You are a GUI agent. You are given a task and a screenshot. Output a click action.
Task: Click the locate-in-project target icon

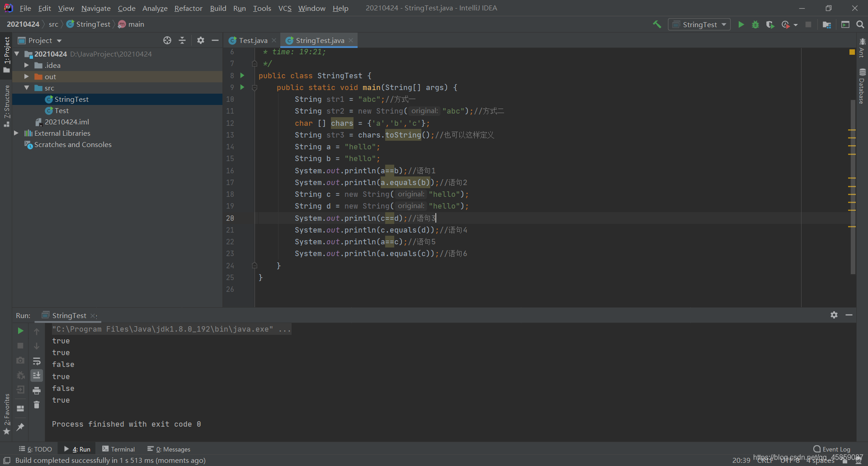click(x=167, y=40)
